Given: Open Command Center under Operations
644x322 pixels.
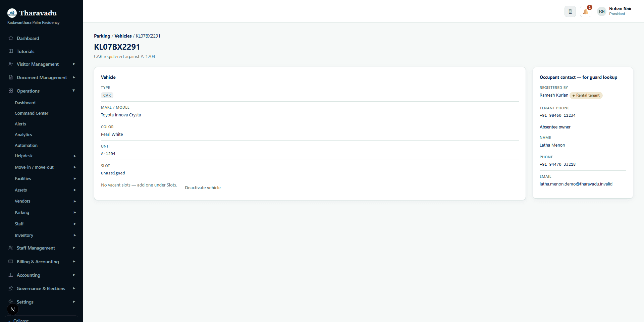Looking at the screenshot, I should [32, 113].
